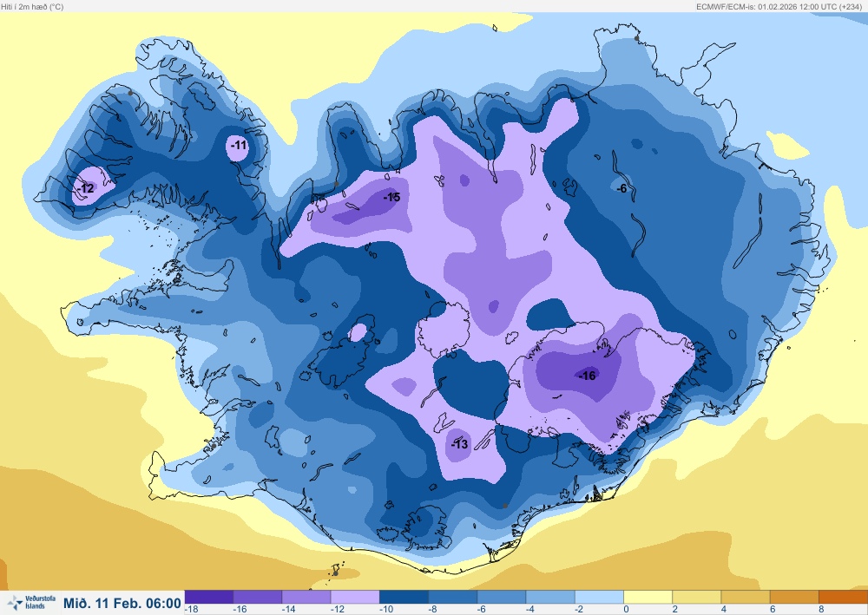Click the '4' legend scale number
The height and width of the screenshot is (615, 868).
[724, 609]
